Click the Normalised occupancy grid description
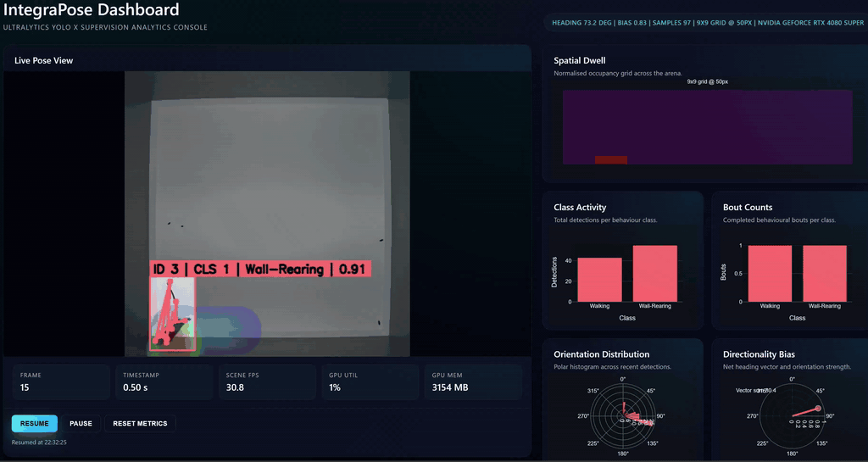The width and height of the screenshot is (868, 462). (x=618, y=73)
